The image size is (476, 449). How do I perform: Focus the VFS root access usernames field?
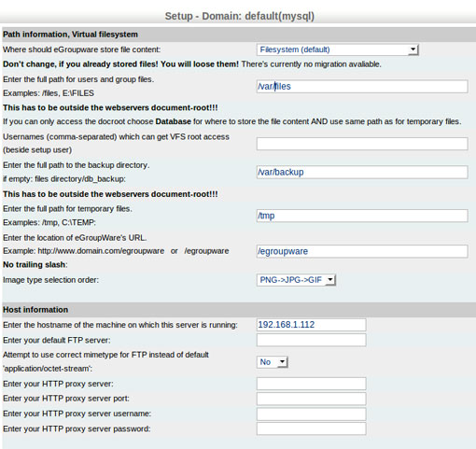tap(362, 144)
